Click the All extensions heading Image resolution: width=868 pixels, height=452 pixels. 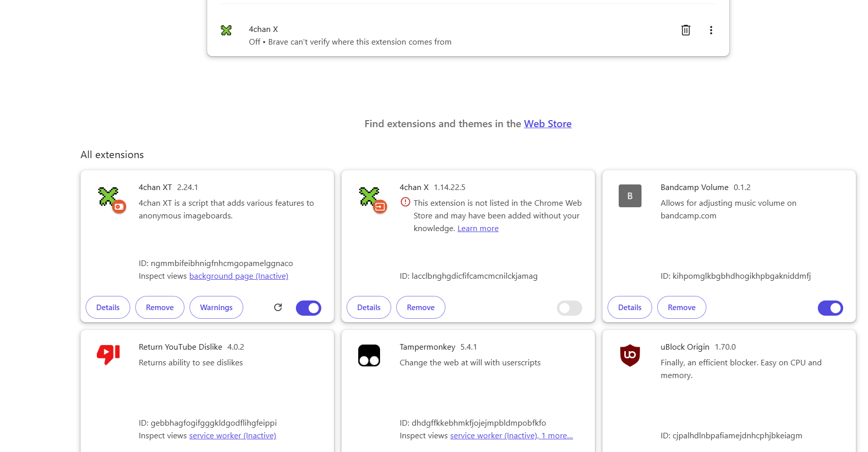coord(112,155)
